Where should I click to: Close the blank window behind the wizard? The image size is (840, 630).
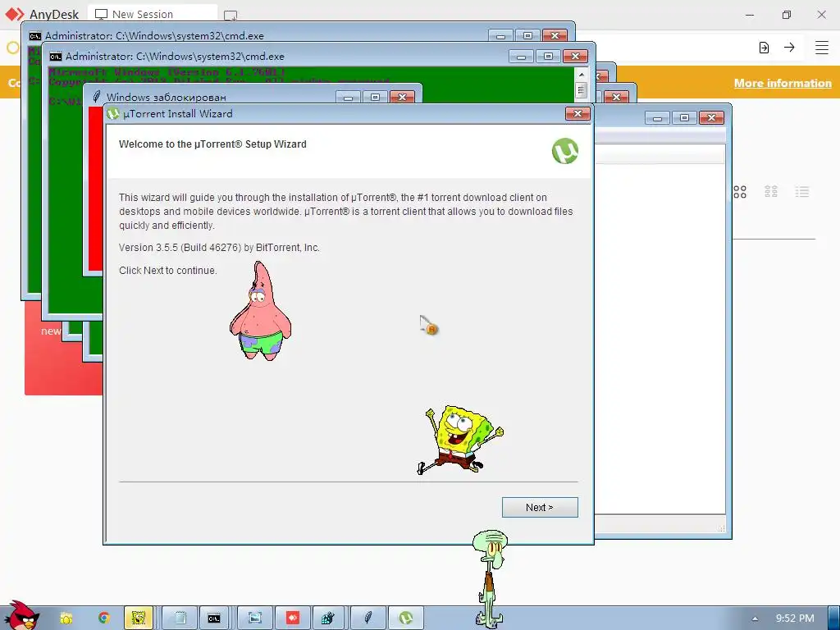click(711, 117)
